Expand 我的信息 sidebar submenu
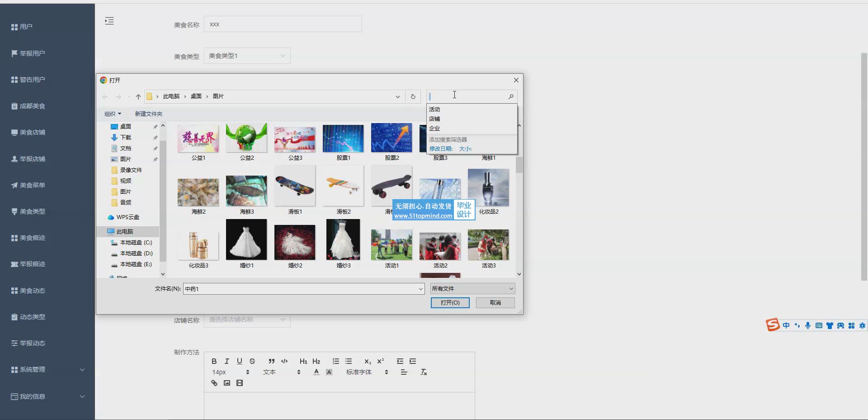The image size is (868, 420). (47, 396)
